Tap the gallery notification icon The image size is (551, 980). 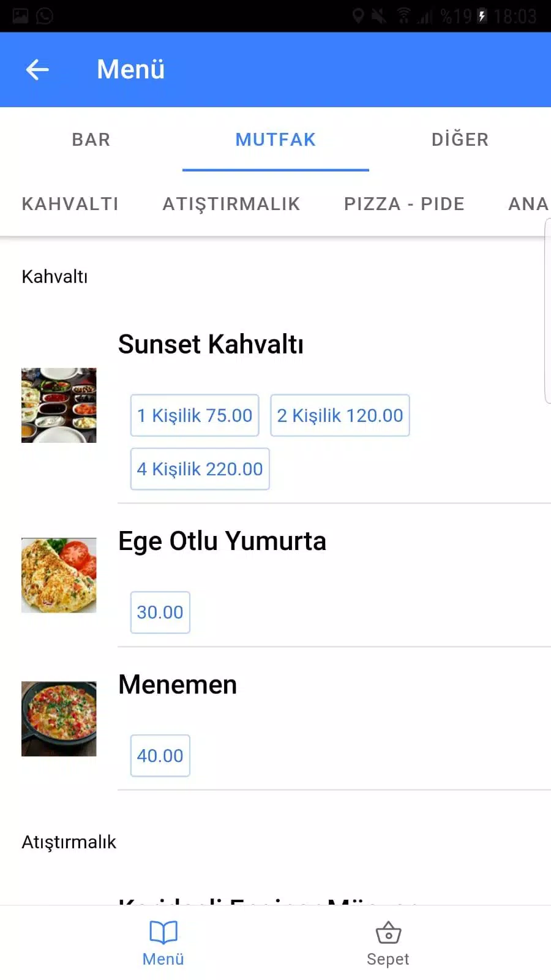point(20,16)
